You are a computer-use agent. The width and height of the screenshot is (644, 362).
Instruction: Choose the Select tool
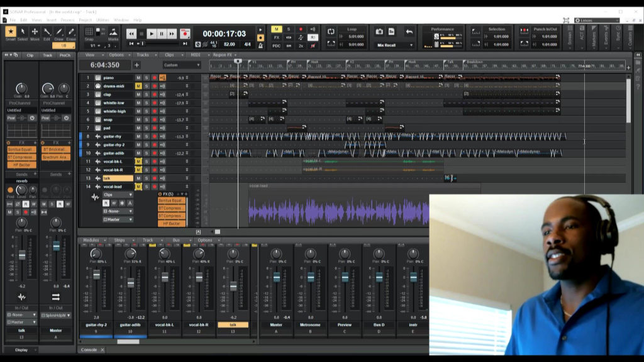tap(23, 33)
